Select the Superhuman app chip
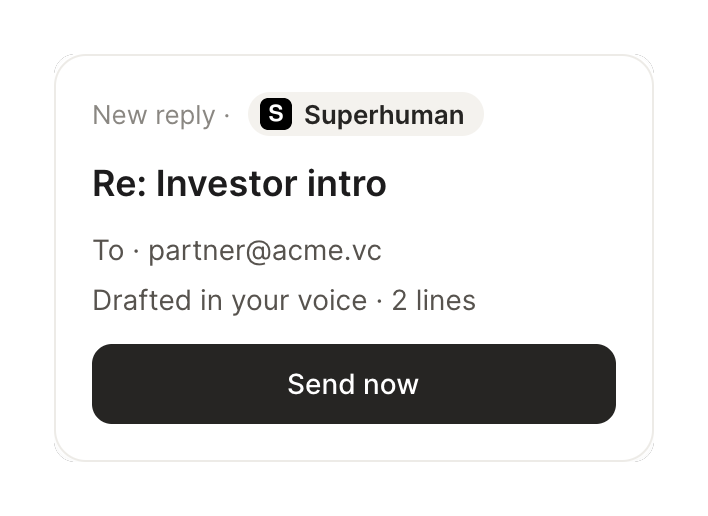Viewport: 708px width, 516px height. [366, 114]
